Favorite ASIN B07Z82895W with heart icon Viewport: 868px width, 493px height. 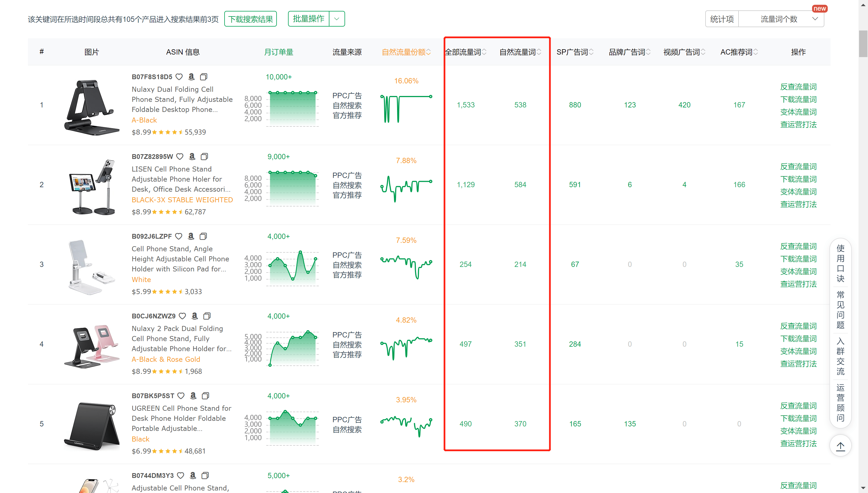[180, 156]
